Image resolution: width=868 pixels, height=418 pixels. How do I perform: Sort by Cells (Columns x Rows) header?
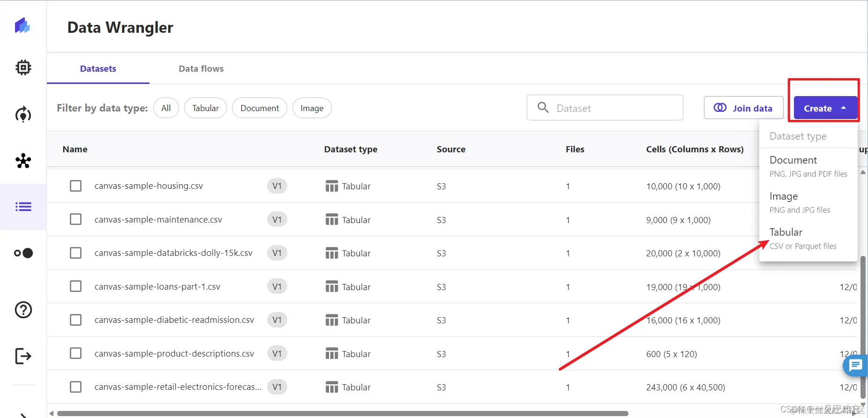tap(695, 149)
